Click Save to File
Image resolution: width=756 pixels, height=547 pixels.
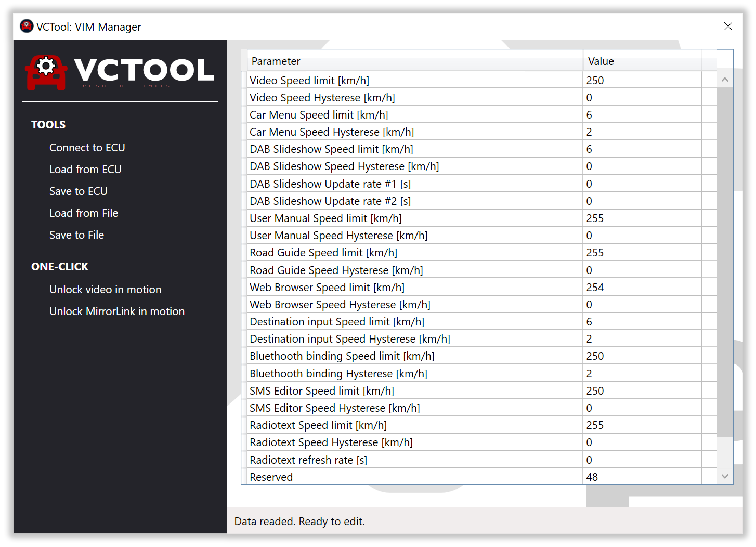(76, 235)
